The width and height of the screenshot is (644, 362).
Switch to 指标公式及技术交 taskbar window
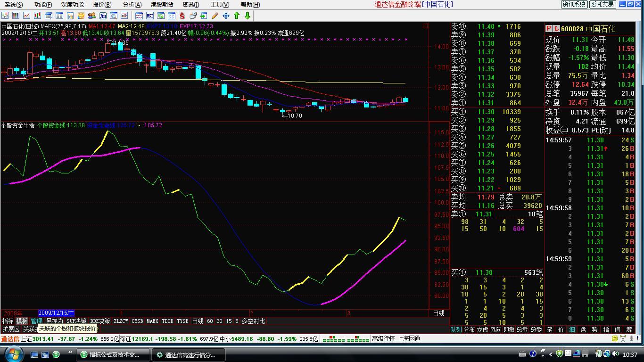113,355
